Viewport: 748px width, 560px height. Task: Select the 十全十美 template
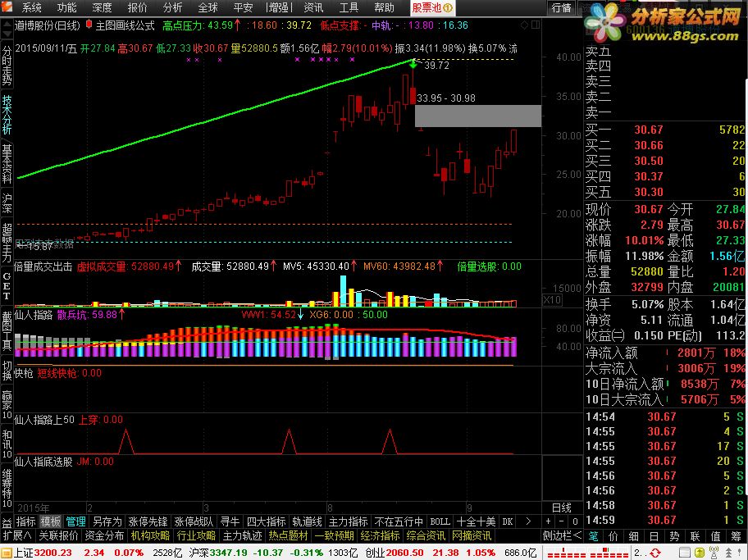coord(476,521)
